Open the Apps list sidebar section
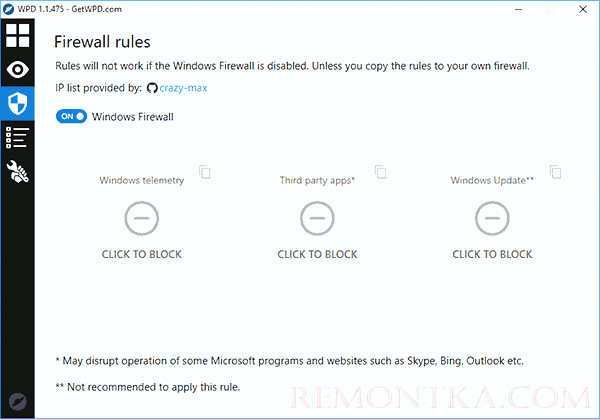600x419 pixels. pos(17,137)
